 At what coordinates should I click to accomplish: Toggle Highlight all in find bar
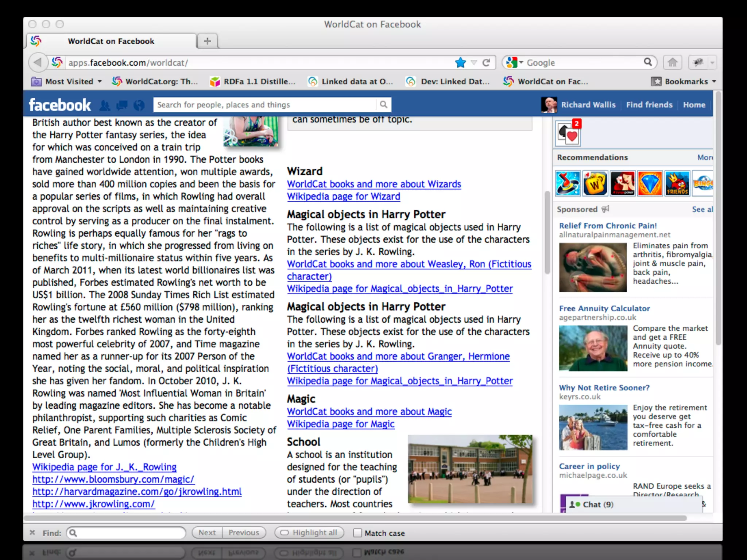click(x=309, y=533)
